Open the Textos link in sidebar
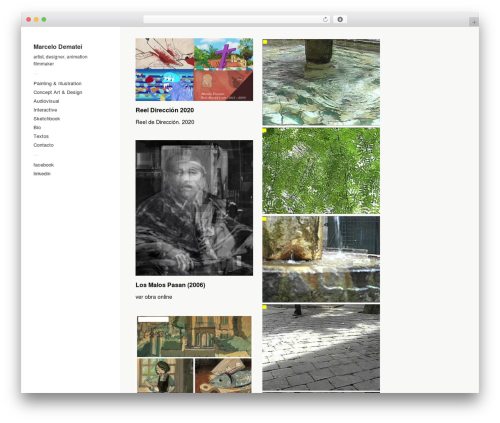500x423 pixels. tap(41, 136)
